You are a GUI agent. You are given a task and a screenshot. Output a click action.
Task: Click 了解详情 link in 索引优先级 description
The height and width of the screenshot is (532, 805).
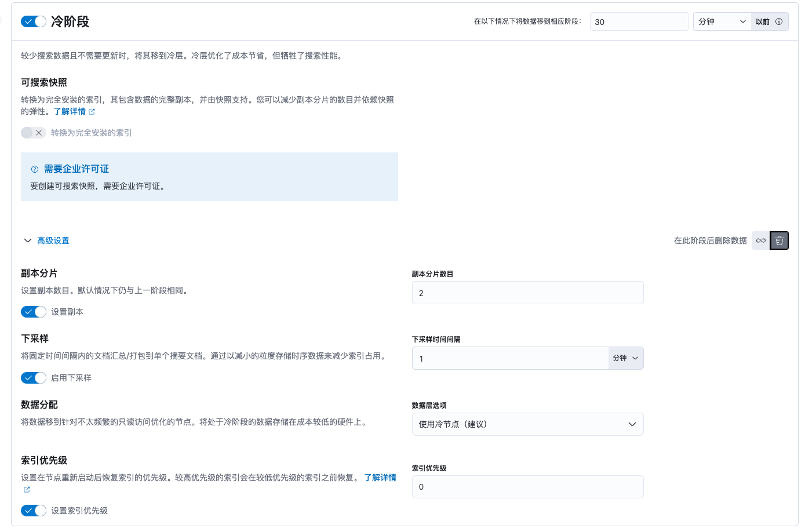point(380,478)
